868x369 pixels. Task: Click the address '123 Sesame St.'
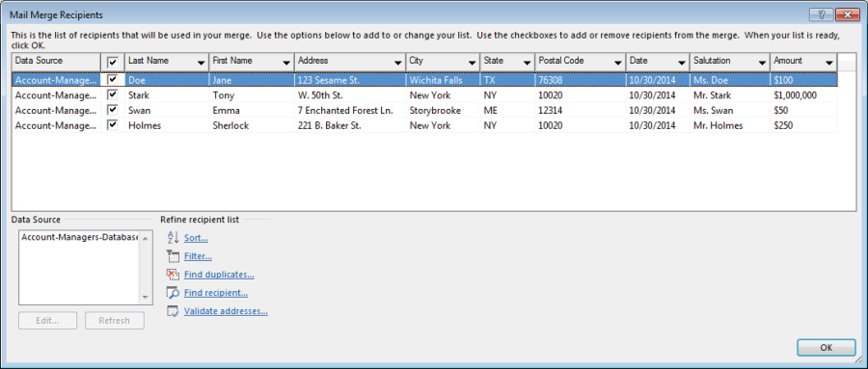click(329, 80)
